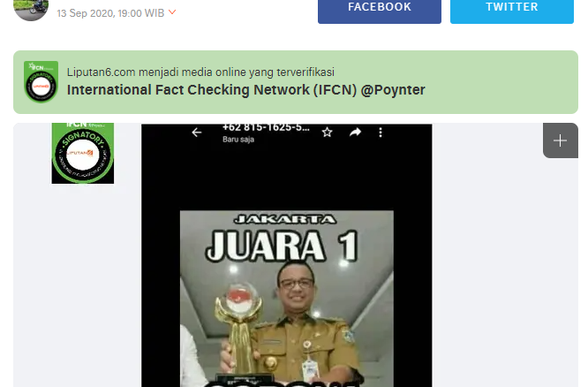
Task: Click the star icon in chat header
Action: tap(327, 133)
